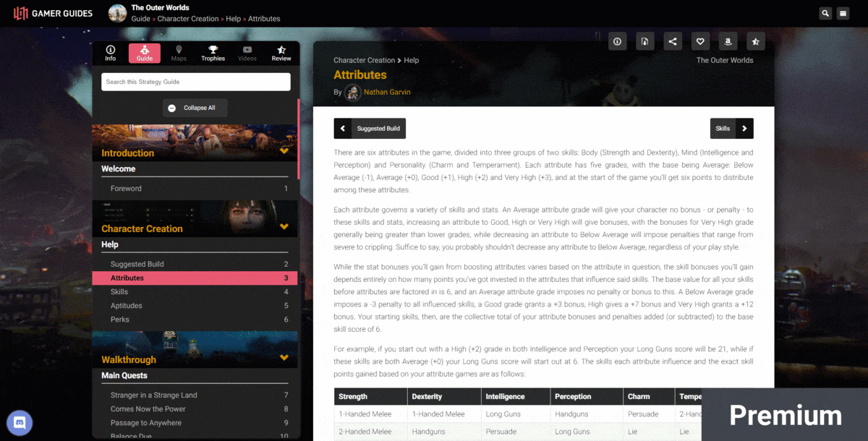Click the sidebar scrollbar thumb
Screen dimensions: 868x441
click(x=299, y=140)
